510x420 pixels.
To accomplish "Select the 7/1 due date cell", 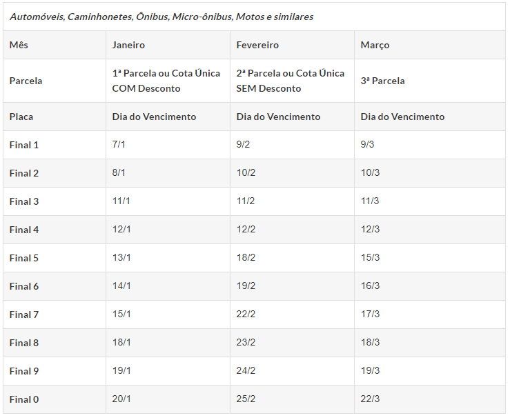I will (119, 145).
